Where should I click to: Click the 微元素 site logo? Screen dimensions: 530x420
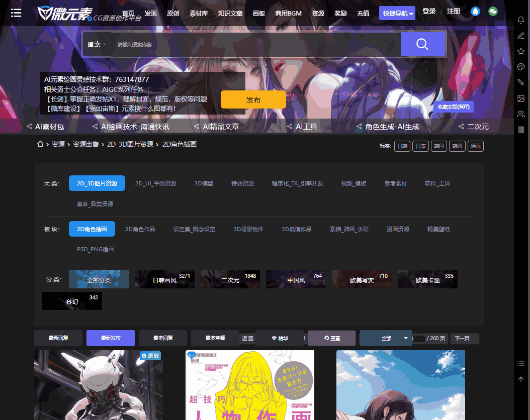click(64, 14)
